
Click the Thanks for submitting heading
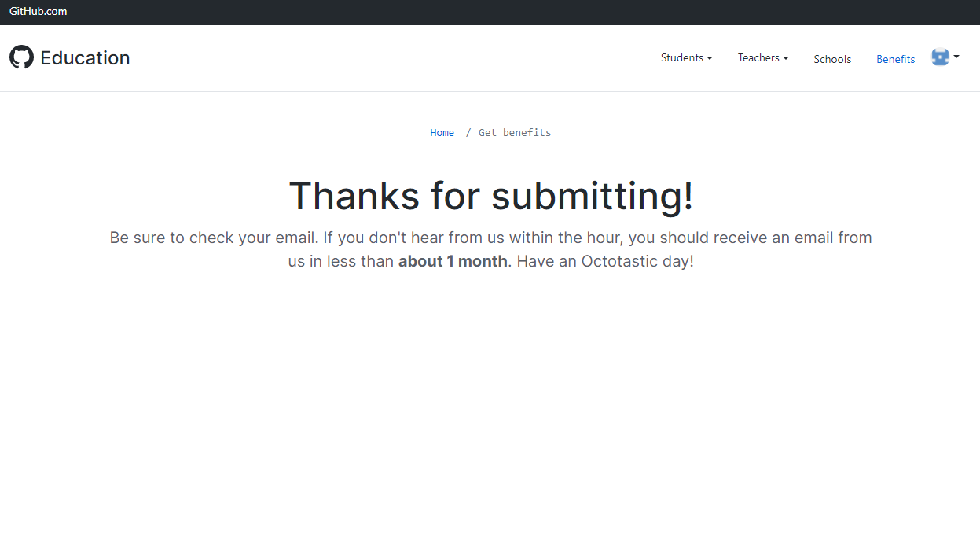click(491, 195)
